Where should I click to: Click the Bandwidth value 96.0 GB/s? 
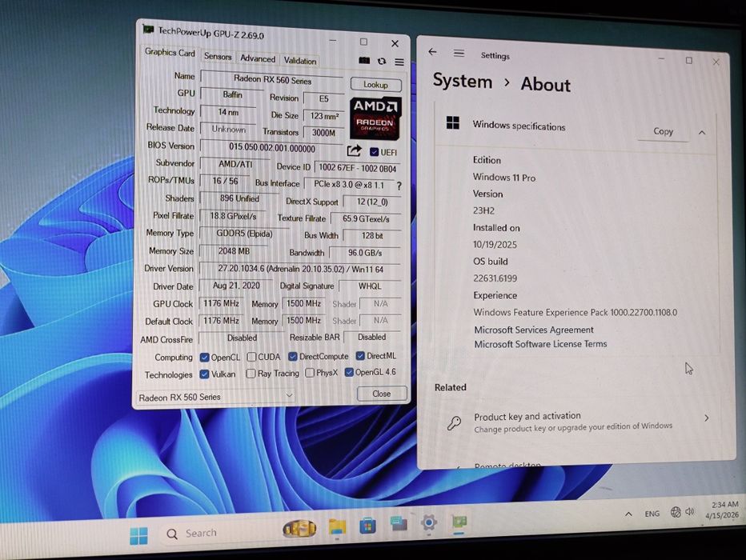(x=365, y=253)
